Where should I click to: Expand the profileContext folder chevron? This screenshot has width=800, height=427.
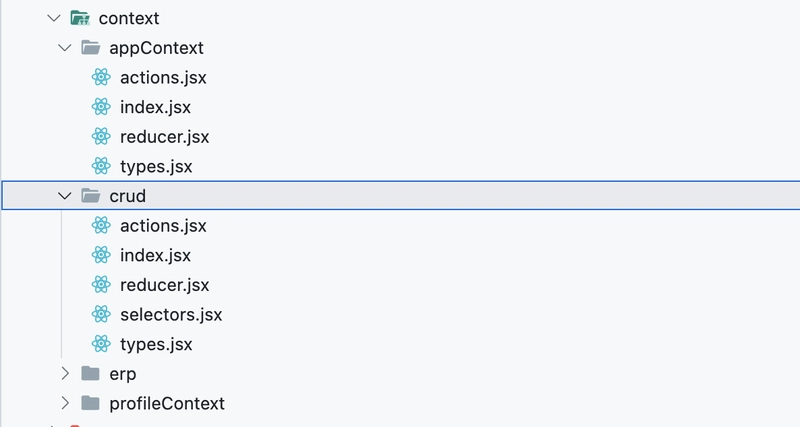65,403
